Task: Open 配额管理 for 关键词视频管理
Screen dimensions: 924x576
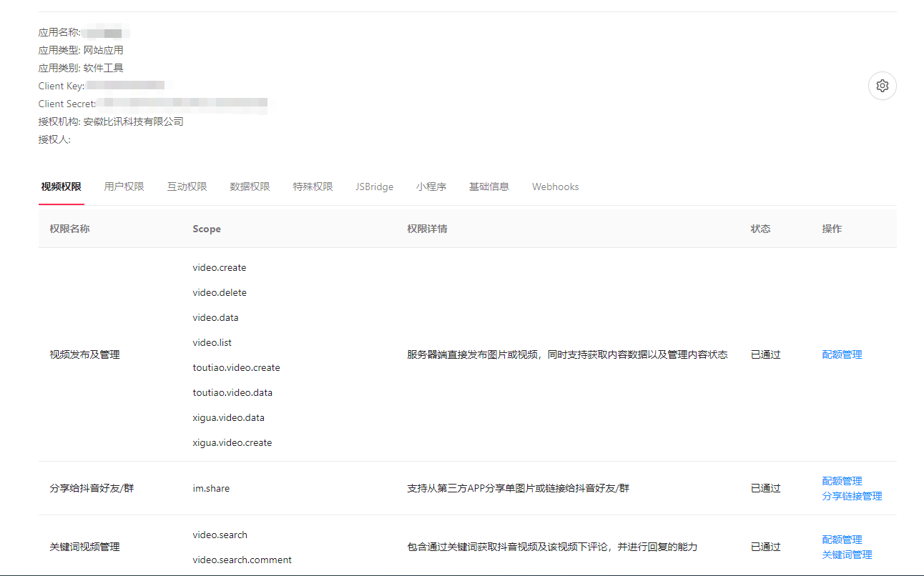Action: point(842,539)
